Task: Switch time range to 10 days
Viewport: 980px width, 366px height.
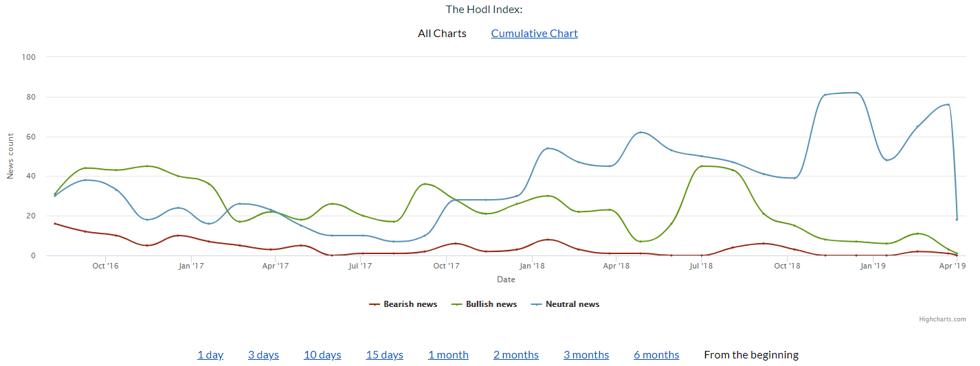Action: point(322,355)
